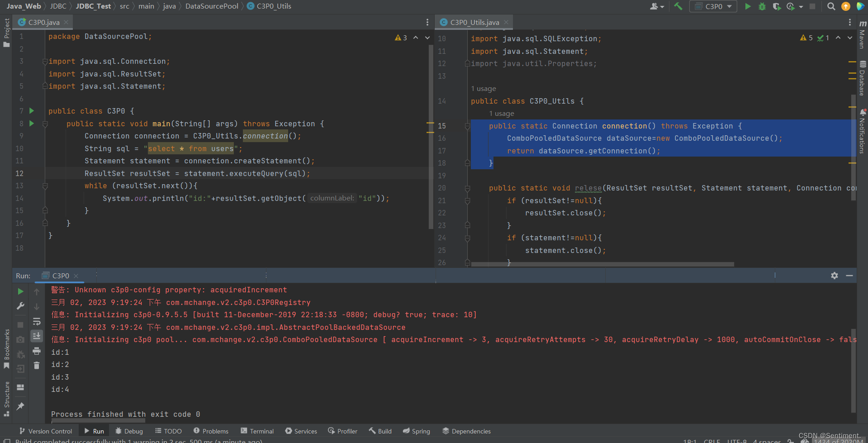Close the C3P0.java tab
The width and height of the screenshot is (868, 443).
point(66,22)
